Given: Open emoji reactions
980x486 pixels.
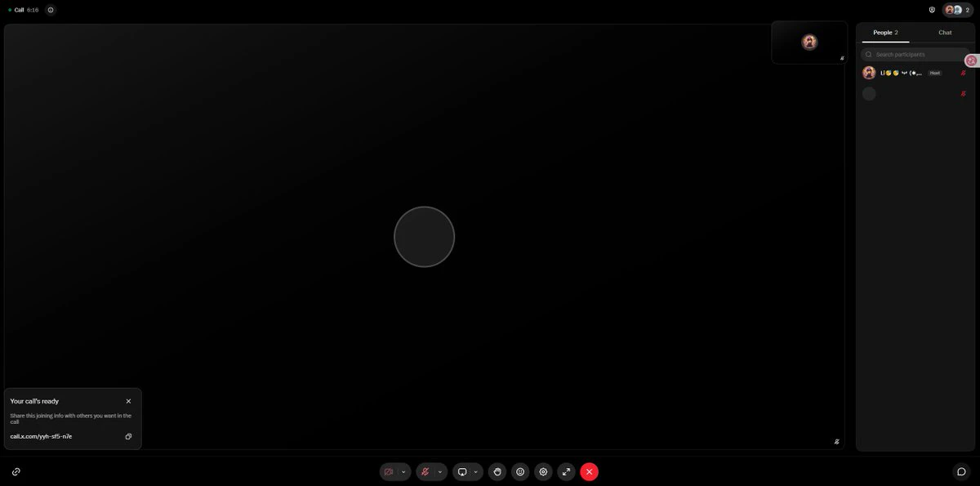Looking at the screenshot, I should click(x=520, y=472).
